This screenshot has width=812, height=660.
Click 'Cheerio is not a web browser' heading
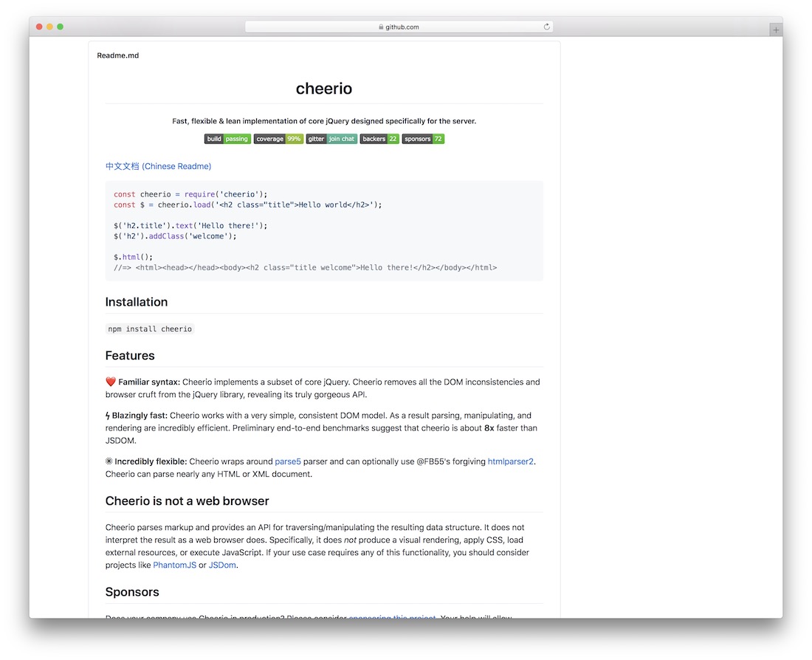tap(187, 501)
